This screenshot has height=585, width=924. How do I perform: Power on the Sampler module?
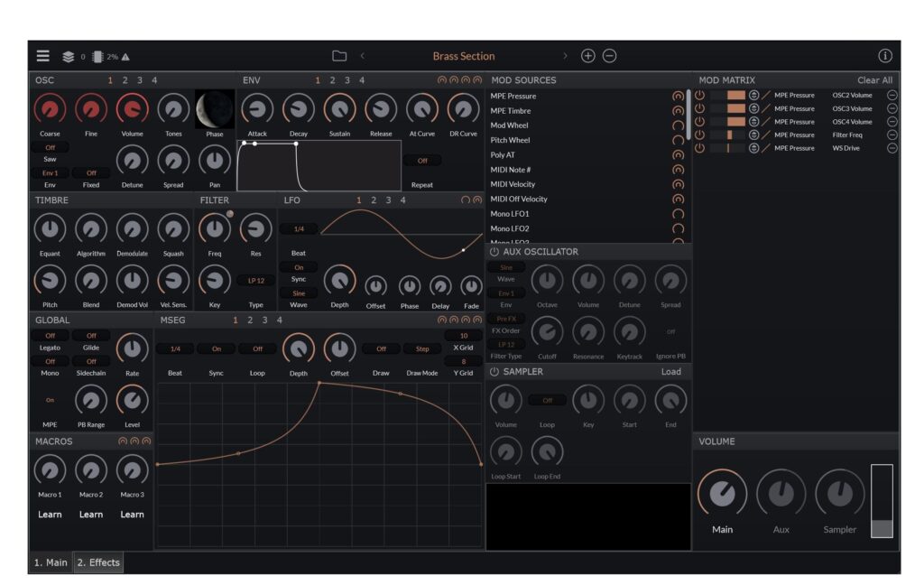[x=495, y=370]
